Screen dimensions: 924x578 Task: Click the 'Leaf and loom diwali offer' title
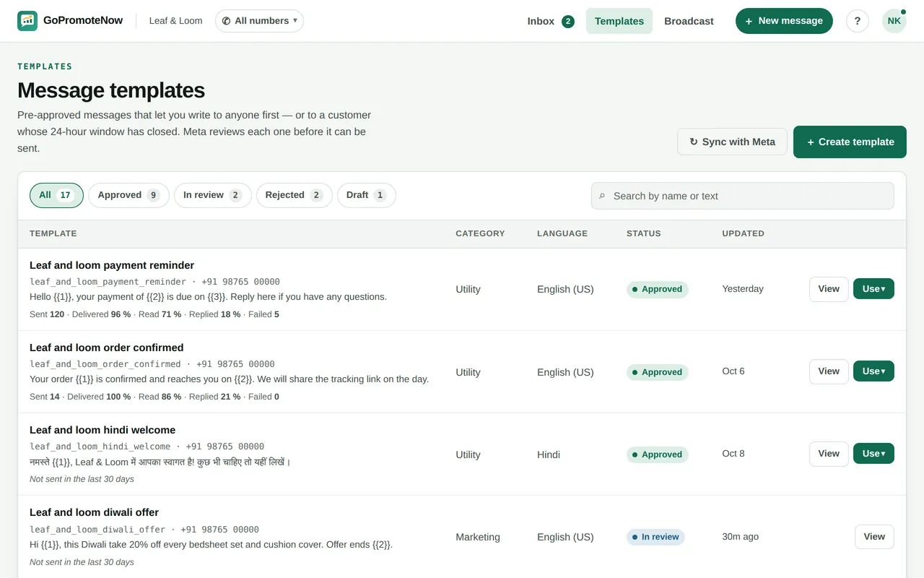point(94,512)
